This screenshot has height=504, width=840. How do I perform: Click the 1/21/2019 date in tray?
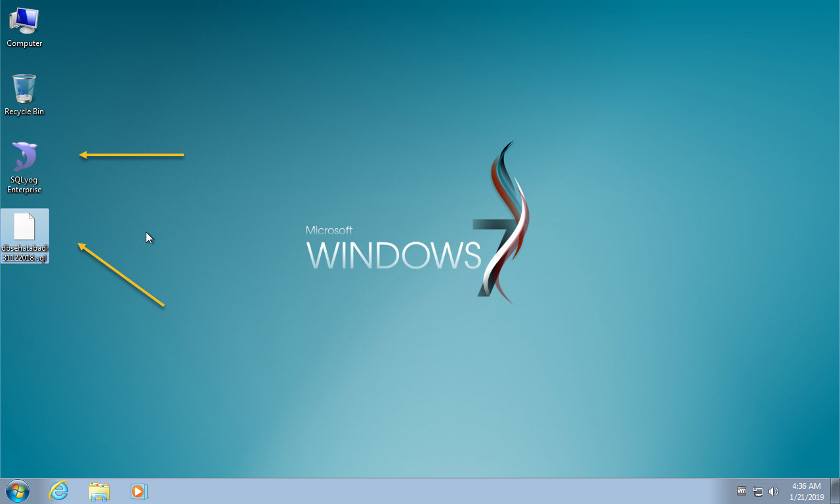(807, 497)
